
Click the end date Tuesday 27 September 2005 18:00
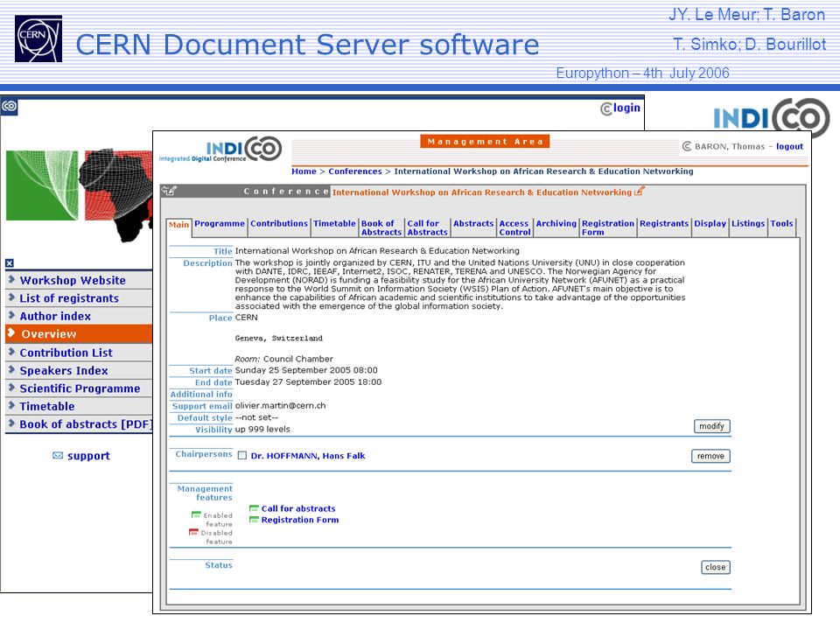(x=309, y=382)
